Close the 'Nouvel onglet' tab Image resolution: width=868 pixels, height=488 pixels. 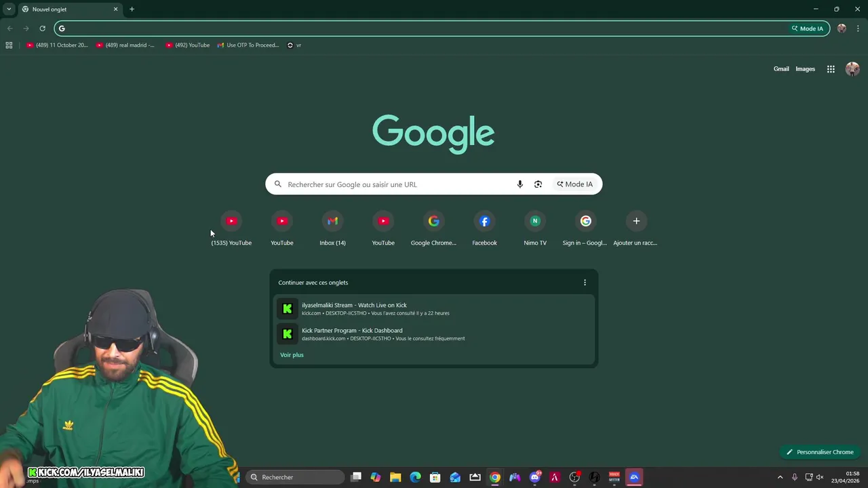point(115,9)
